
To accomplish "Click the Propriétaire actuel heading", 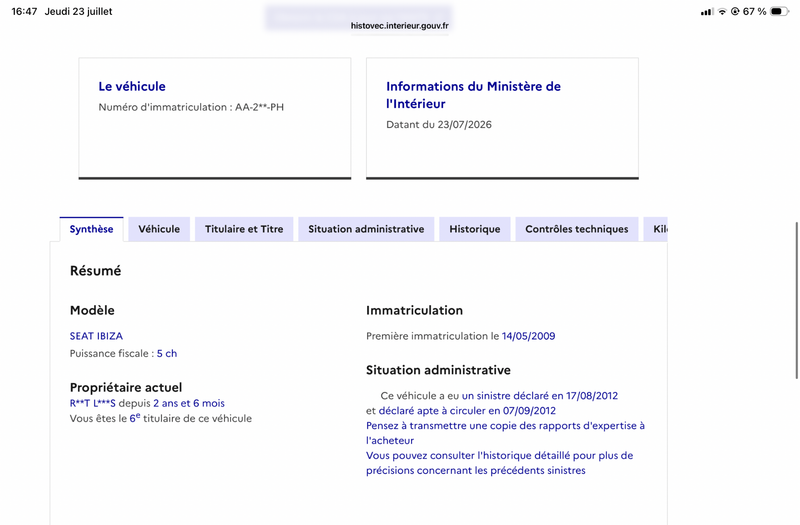I will click(x=126, y=387).
